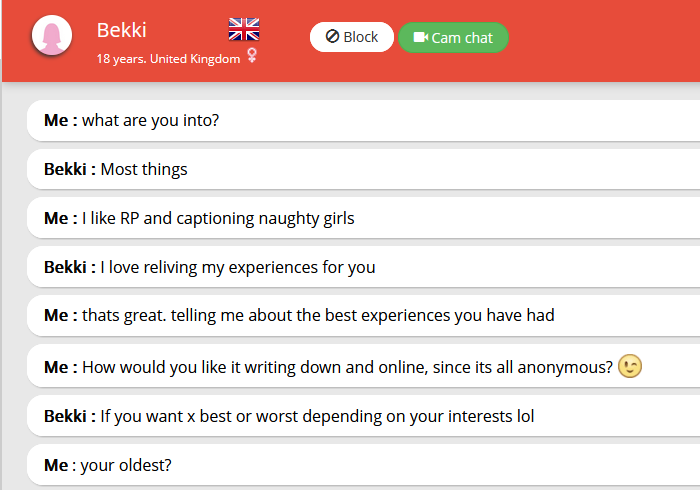Open the profile via the Bekki name heading

(121, 30)
